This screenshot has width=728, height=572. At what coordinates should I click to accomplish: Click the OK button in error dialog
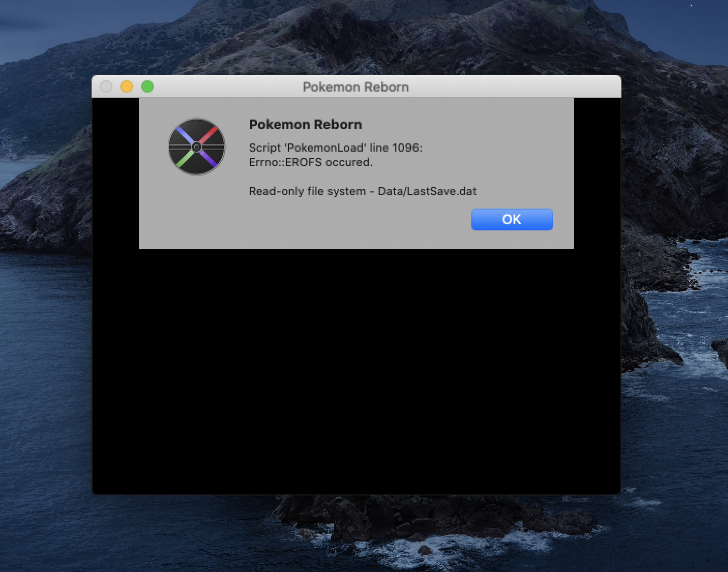point(512,219)
